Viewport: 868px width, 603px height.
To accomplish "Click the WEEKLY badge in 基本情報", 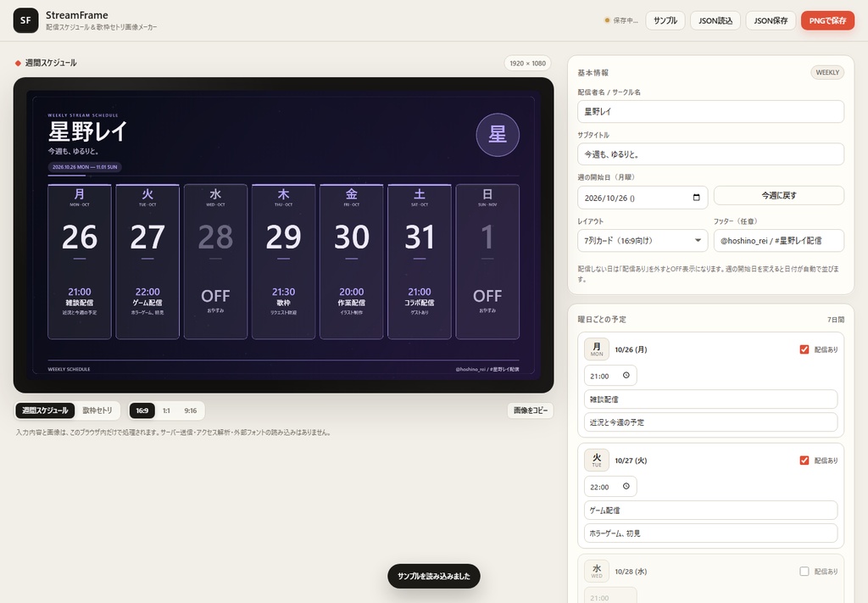I will [x=827, y=73].
